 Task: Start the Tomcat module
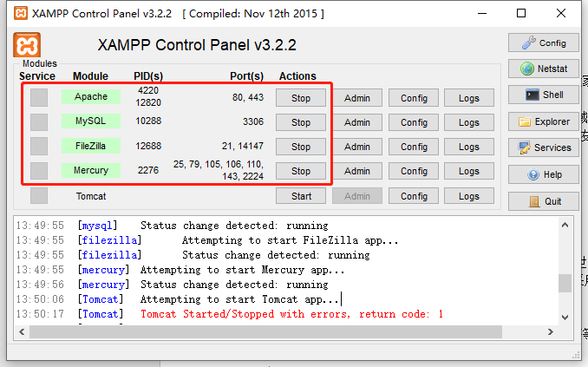point(301,196)
